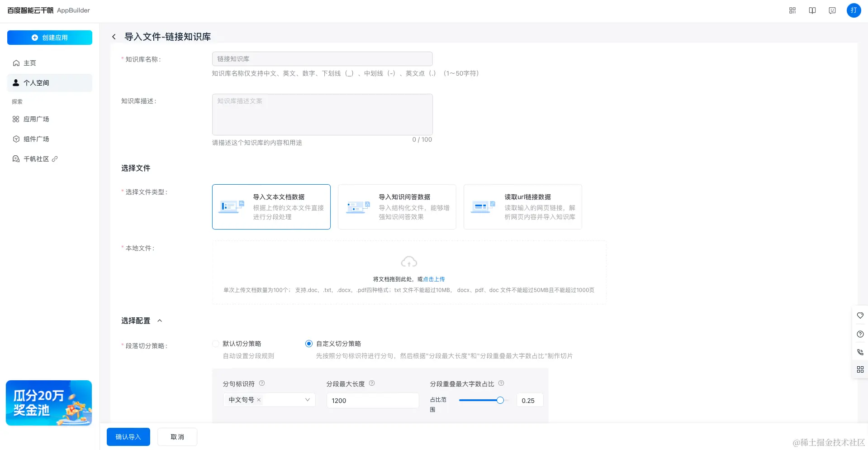Viewport: 868px width, 450px height.
Task: Click the 百度智能云千帆 AppBuilder logo
Action: 48,10
